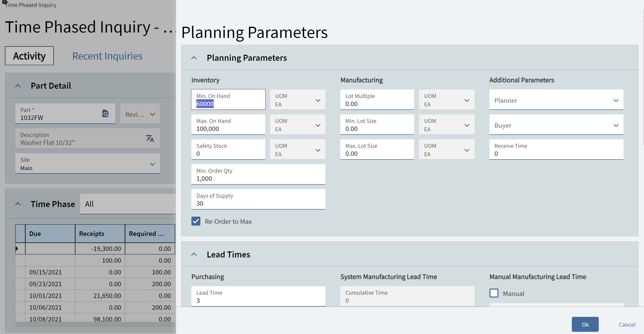Viewport: 644px width, 334px height.
Task: Open the Min. Lot Size UOM dropdown
Action: (x=446, y=125)
